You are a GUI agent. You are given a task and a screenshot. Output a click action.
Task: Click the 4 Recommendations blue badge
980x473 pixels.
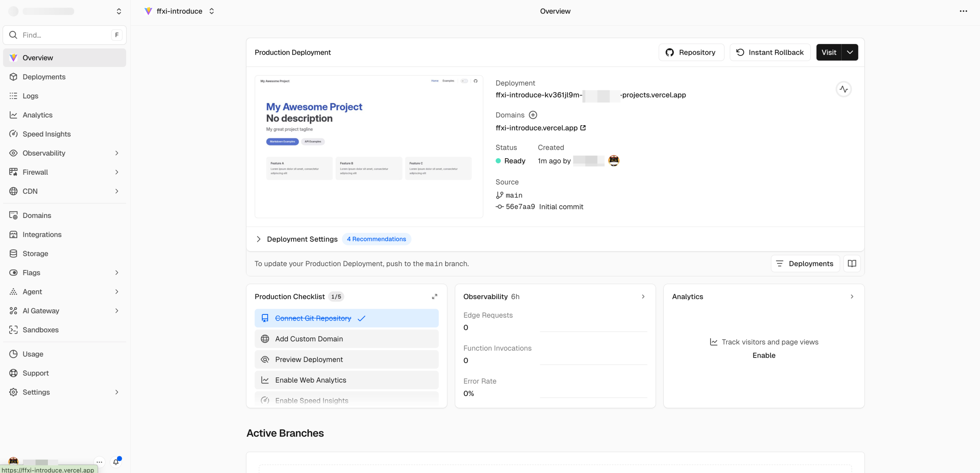click(x=376, y=239)
